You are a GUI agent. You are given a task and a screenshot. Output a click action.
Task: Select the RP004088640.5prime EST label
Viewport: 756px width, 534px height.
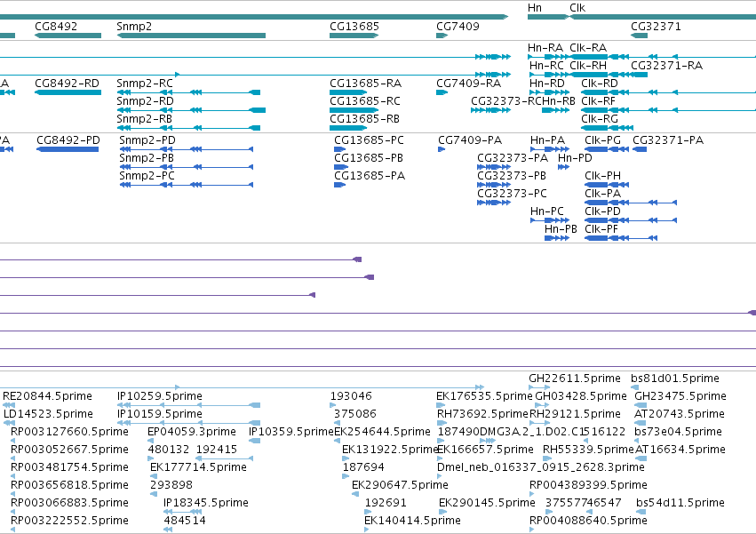(588, 521)
